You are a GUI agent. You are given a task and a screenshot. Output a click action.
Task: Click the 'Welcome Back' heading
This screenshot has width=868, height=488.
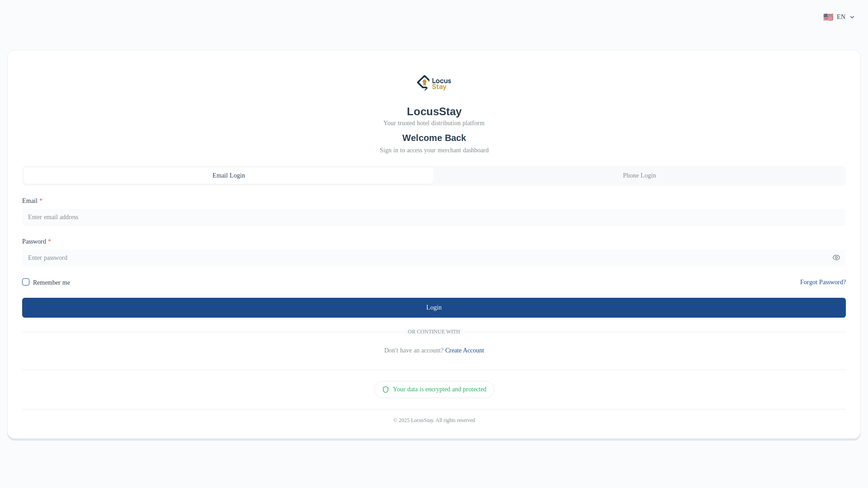tap(434, 138)
